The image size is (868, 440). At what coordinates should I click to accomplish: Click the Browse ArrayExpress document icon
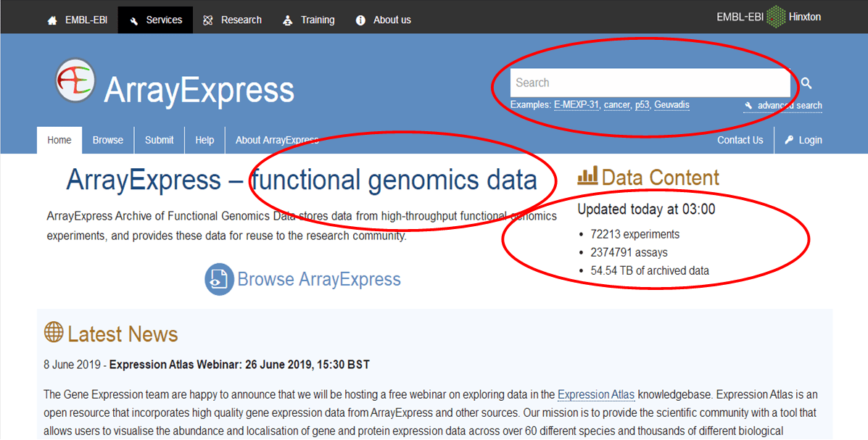[219, 279]
